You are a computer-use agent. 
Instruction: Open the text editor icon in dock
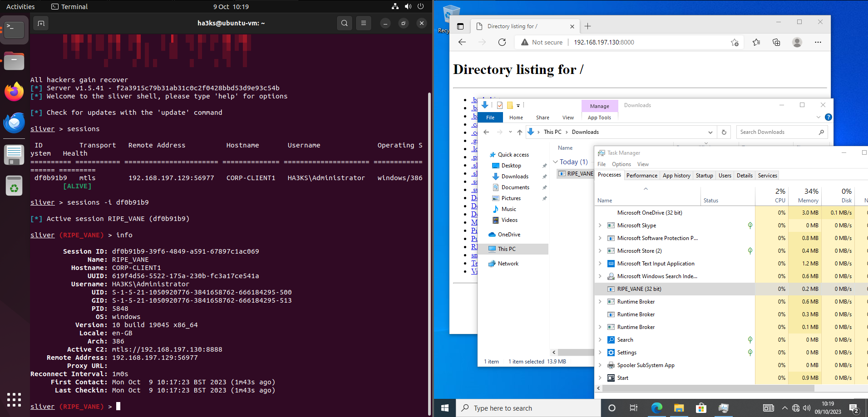click(14, 155)
